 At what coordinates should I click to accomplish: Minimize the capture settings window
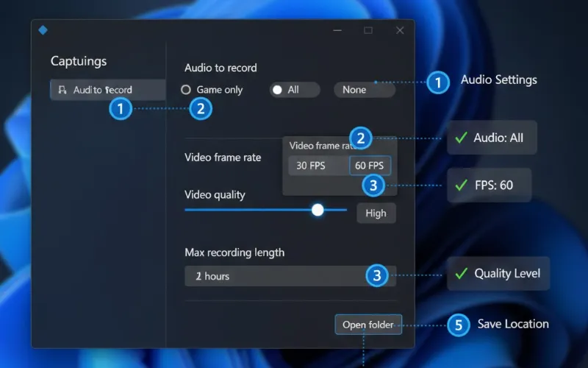337,30
